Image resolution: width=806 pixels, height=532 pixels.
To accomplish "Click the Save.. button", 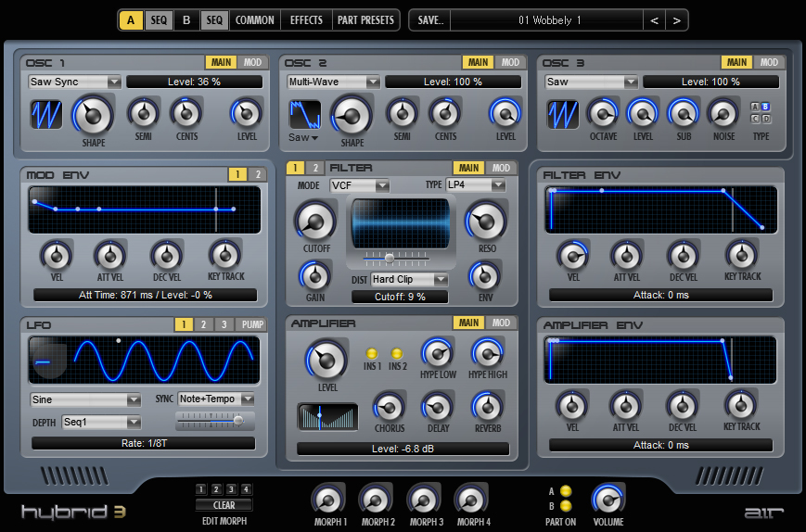I will pyautogui.click(x=430, y=19).
